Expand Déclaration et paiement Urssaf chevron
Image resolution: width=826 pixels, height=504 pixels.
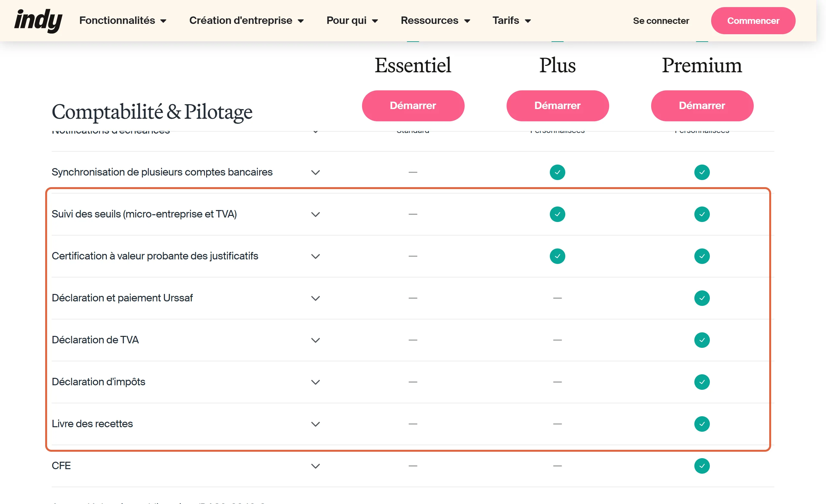pos(316,298)
